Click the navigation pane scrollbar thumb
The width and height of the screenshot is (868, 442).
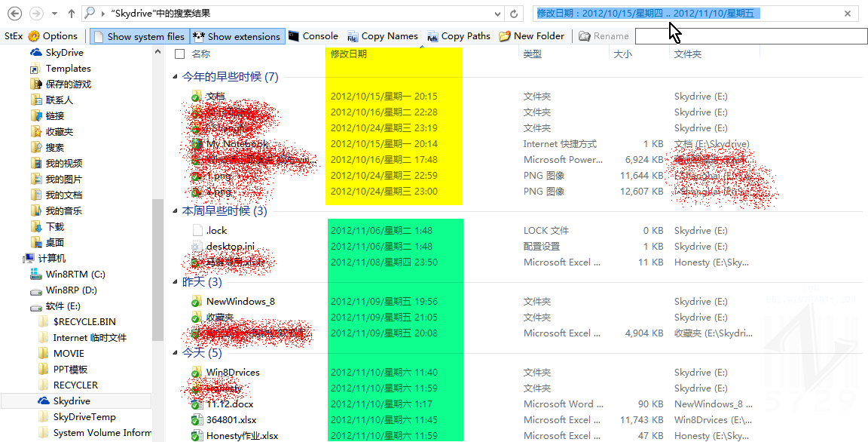(157, 270)
